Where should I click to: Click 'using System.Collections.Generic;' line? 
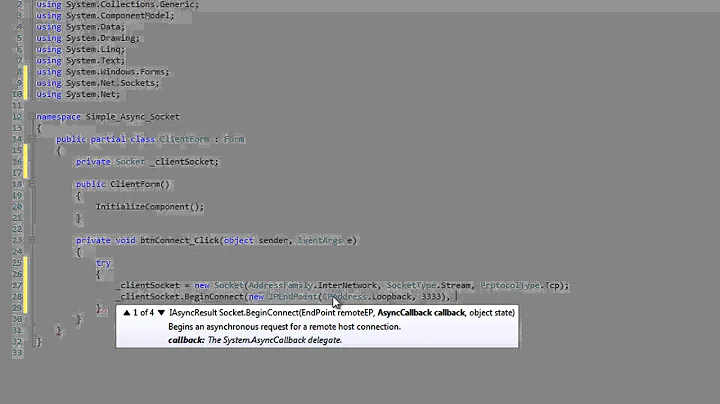(x=118, y=5)
